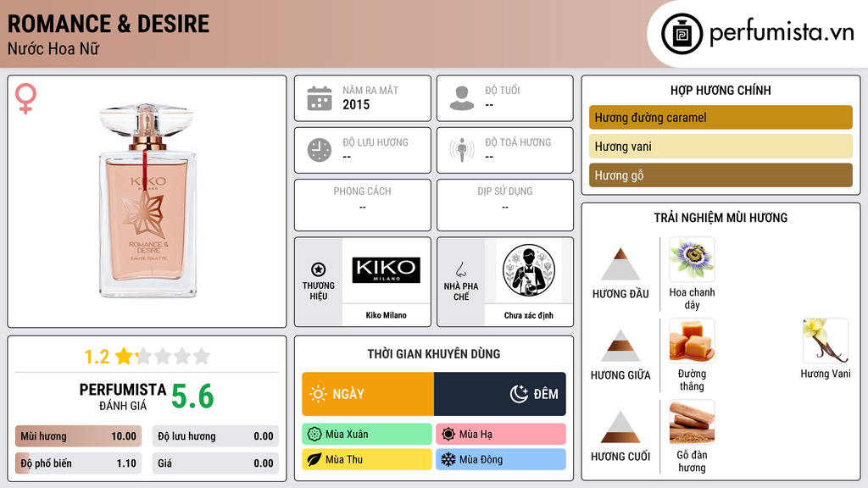Click the leaf icon for Mùa Thu
Image resolution: width=868 pixels, height=488 pixels.
point(314,459)
